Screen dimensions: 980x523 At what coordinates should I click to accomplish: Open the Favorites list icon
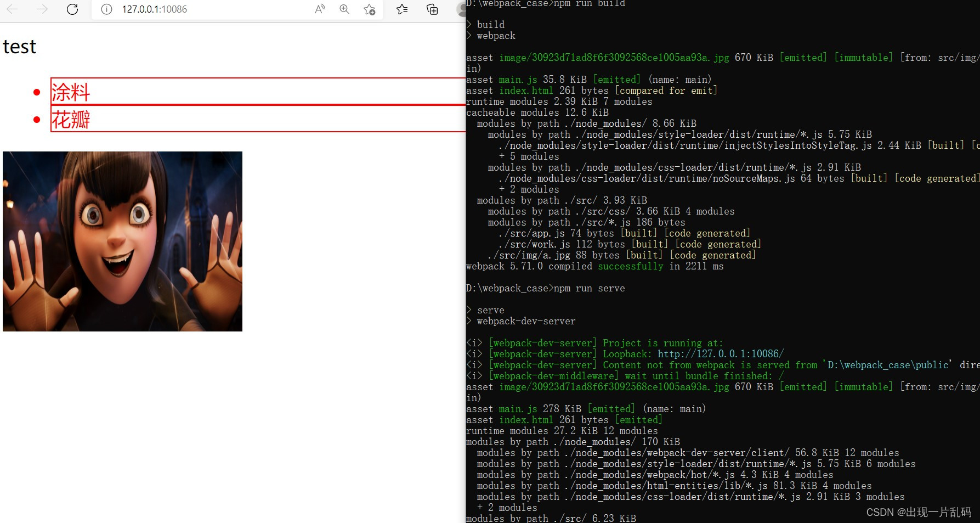point(402,9)
